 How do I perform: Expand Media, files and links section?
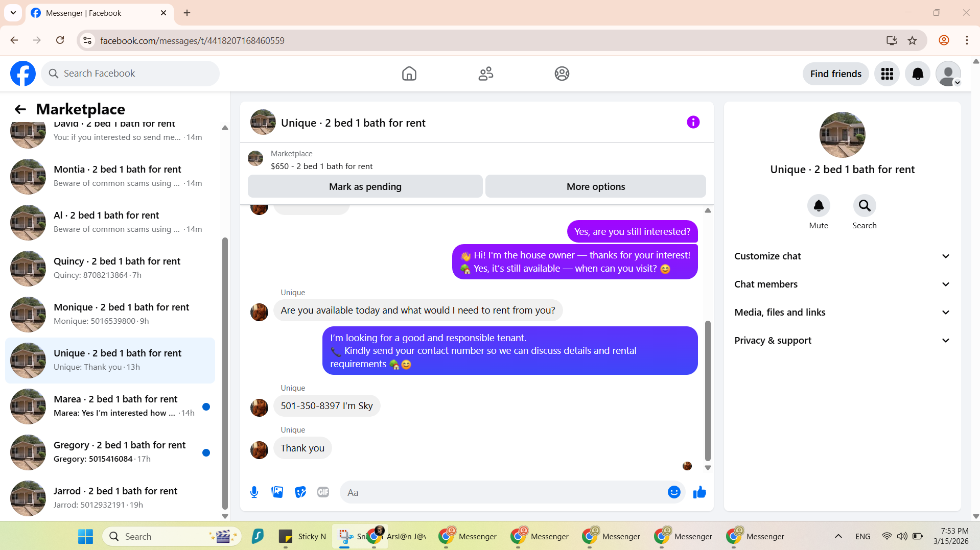click(842, 313)
